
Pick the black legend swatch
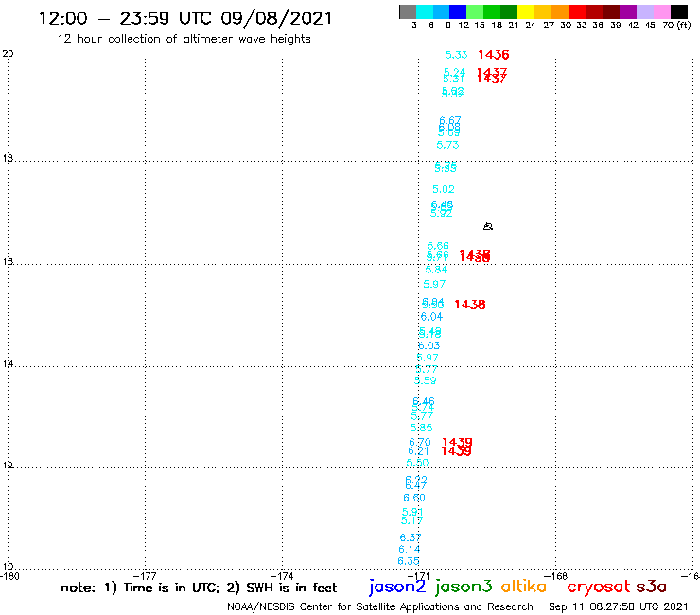(x=679, y=11)
